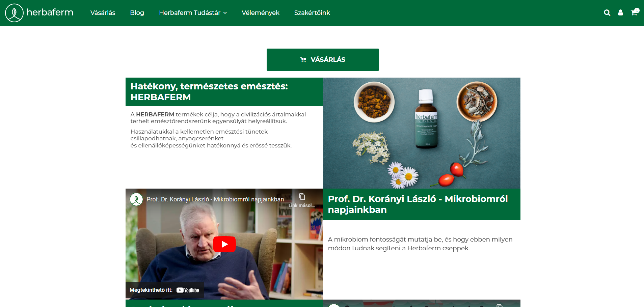Open the Vélemények menu item
The height and width of the screenshot is (307, 644).
click(261, 13)
